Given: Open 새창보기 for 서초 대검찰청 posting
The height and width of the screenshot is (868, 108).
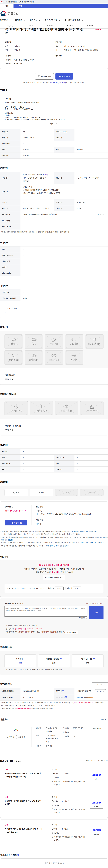Looking at the screenshot, I should tap(97, 807).
